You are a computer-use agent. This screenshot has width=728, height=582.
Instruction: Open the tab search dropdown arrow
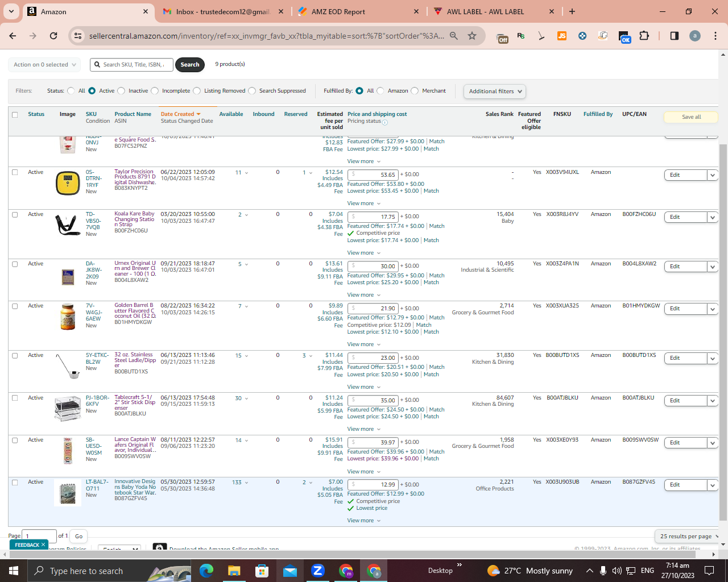(11, 11)
